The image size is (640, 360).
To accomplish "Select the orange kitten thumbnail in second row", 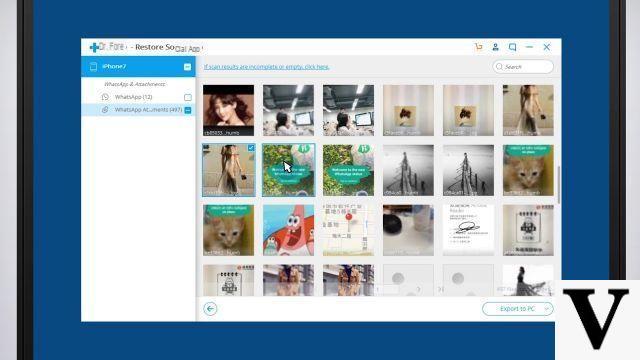I will (528, 170).
